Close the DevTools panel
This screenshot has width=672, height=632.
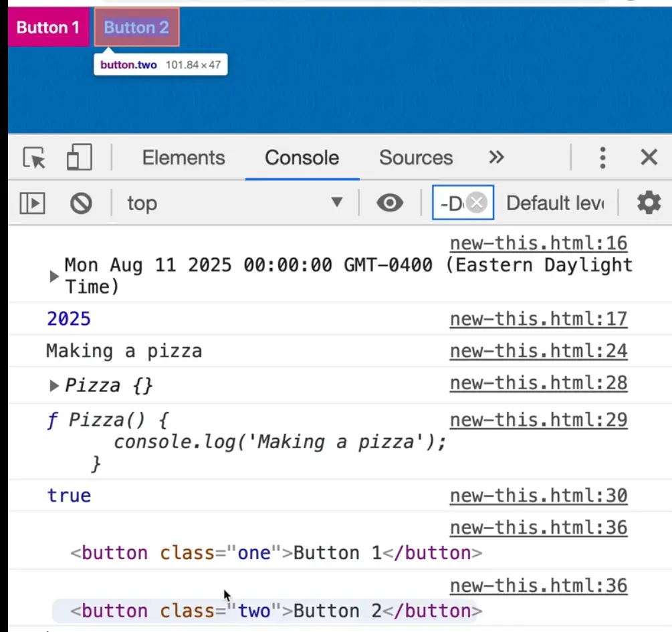coord(649,158)
